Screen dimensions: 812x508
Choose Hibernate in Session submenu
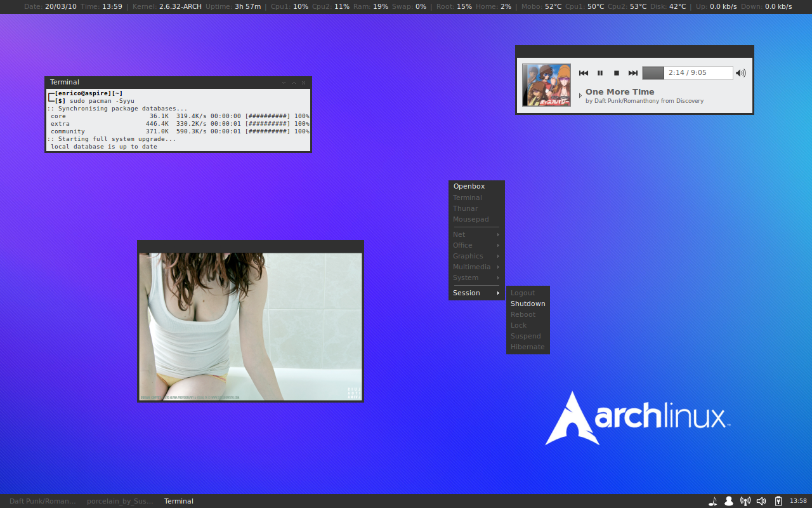point(528,347)
